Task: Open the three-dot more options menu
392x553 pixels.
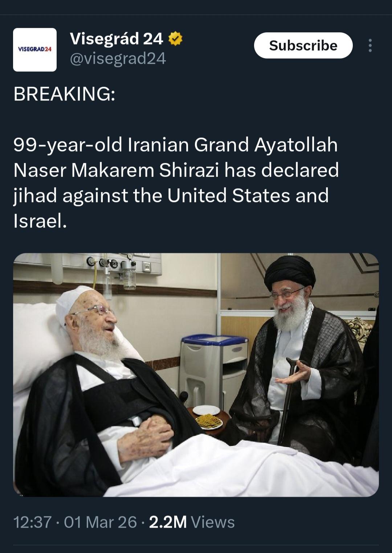Action: coord(370,45)
